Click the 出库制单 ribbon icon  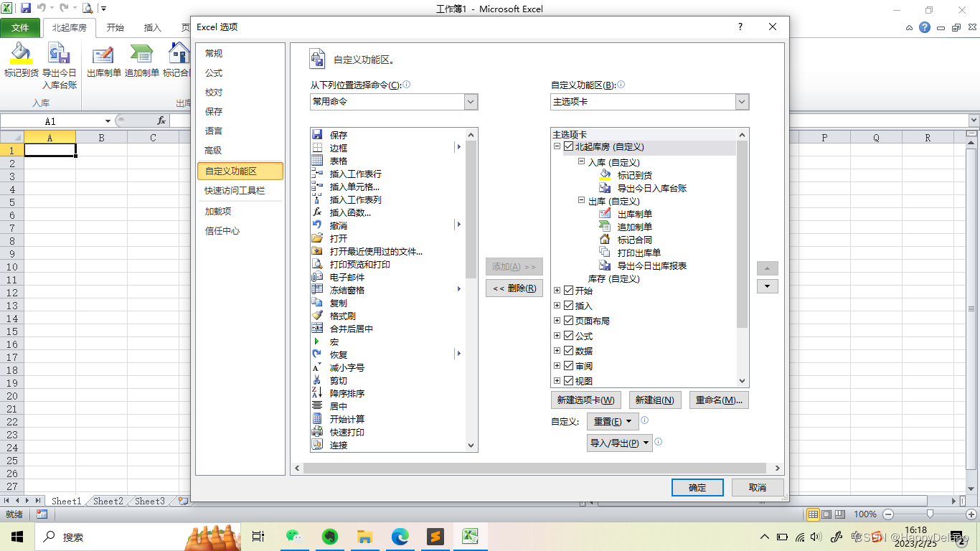tap(104, 60)
